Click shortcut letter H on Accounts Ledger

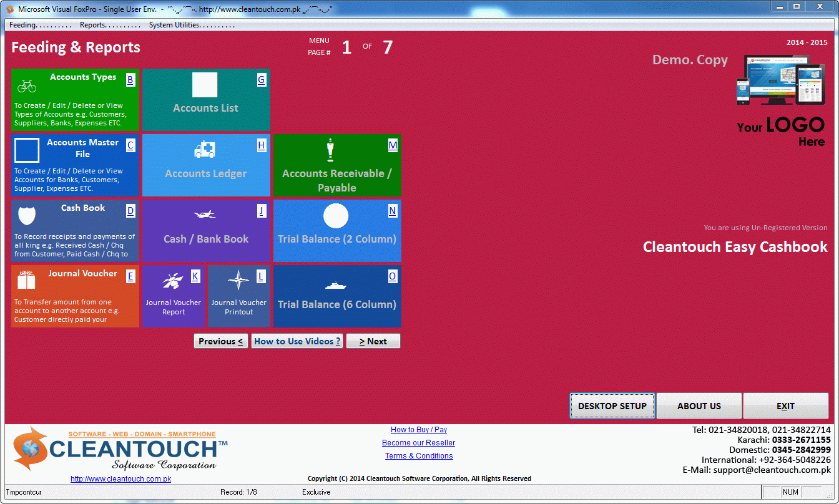coord(262,145)
